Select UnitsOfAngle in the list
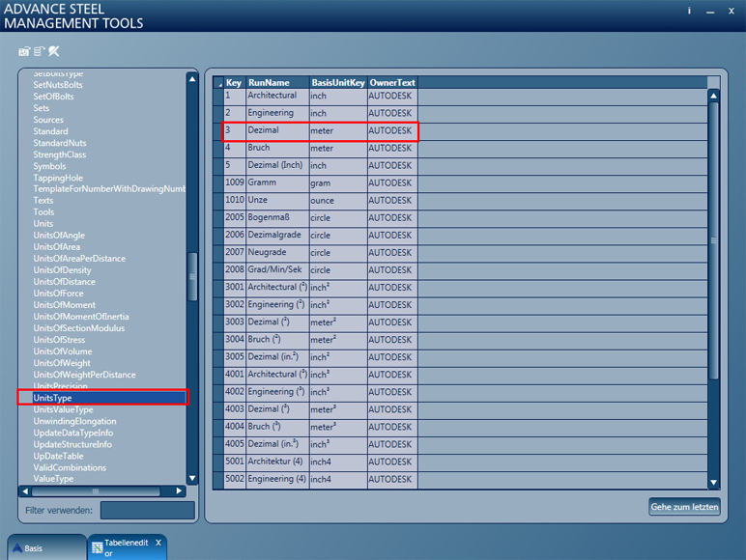This screenshot has height=560, width=746. coord(59,236)
